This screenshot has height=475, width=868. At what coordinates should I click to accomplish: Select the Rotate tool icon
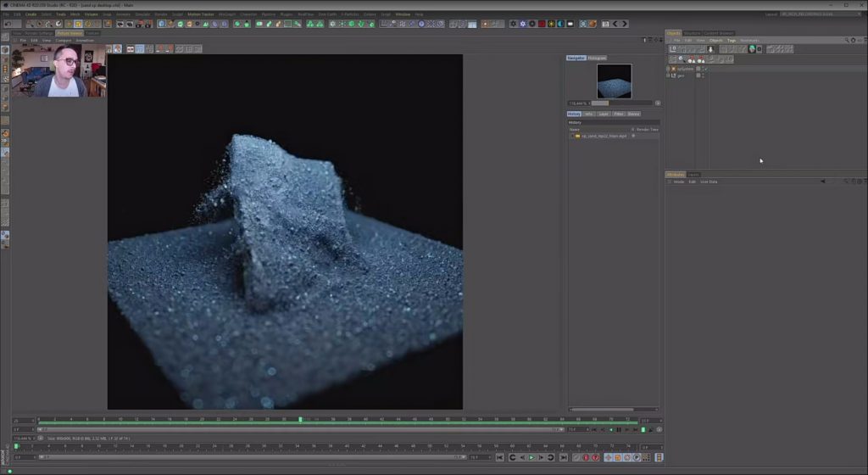coord(87,24)
